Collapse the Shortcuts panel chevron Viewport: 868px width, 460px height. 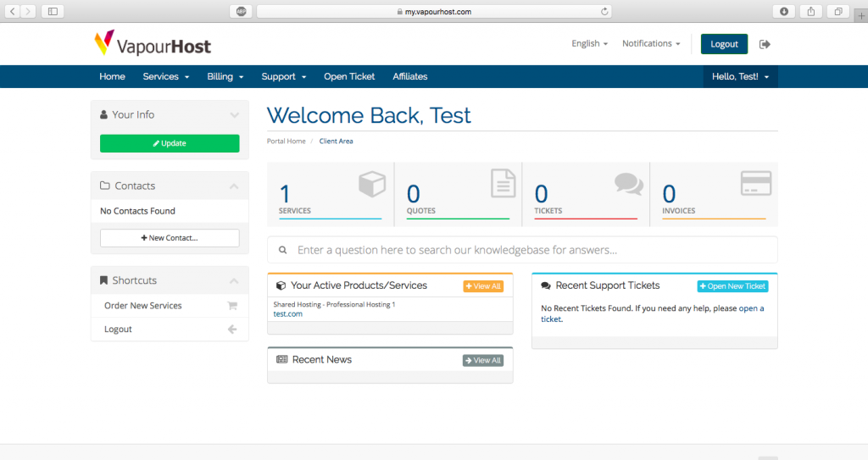(234, 280)
